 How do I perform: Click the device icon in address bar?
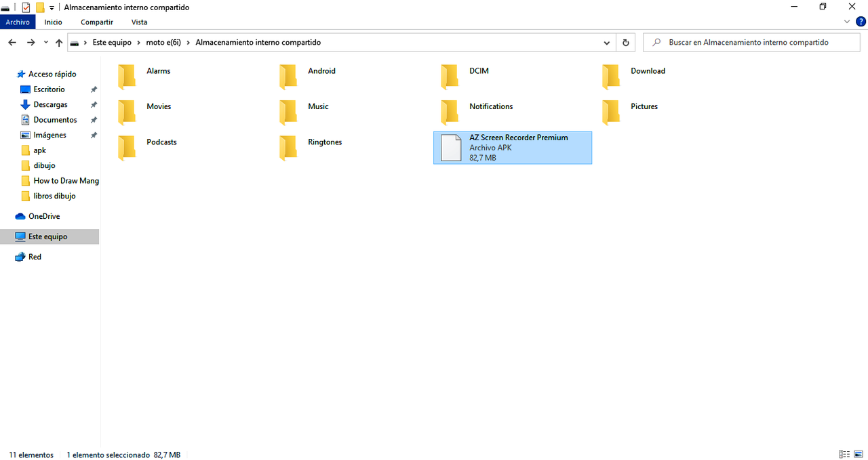tap(75, 43)
